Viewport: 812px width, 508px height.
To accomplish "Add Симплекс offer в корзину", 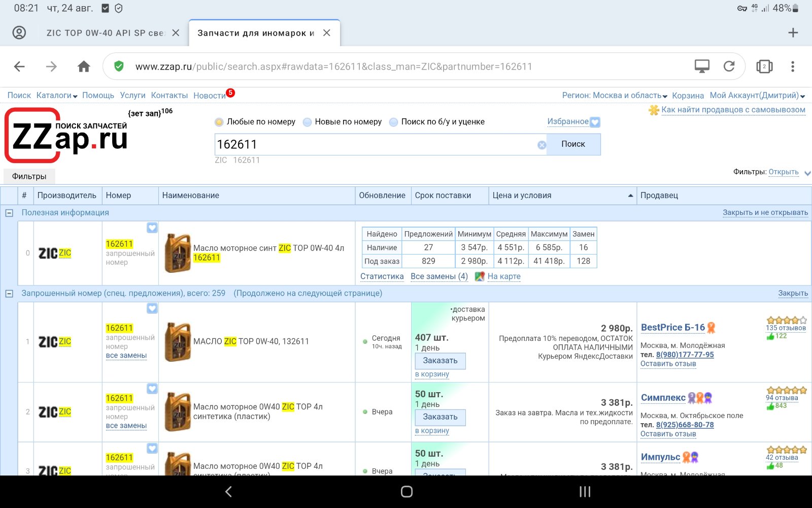I will click(432, 431).
